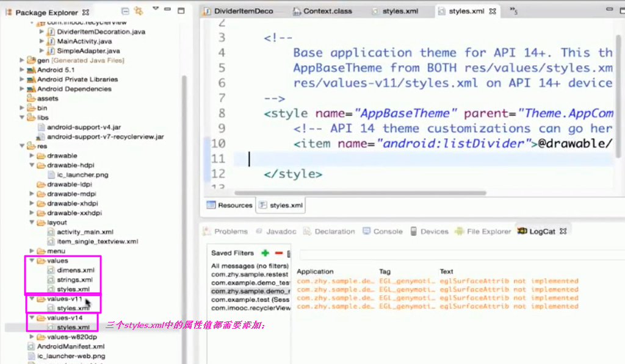625x364 pixels.
Task: Remove selected LogCat filter with red minus
Action: [279, 252]
